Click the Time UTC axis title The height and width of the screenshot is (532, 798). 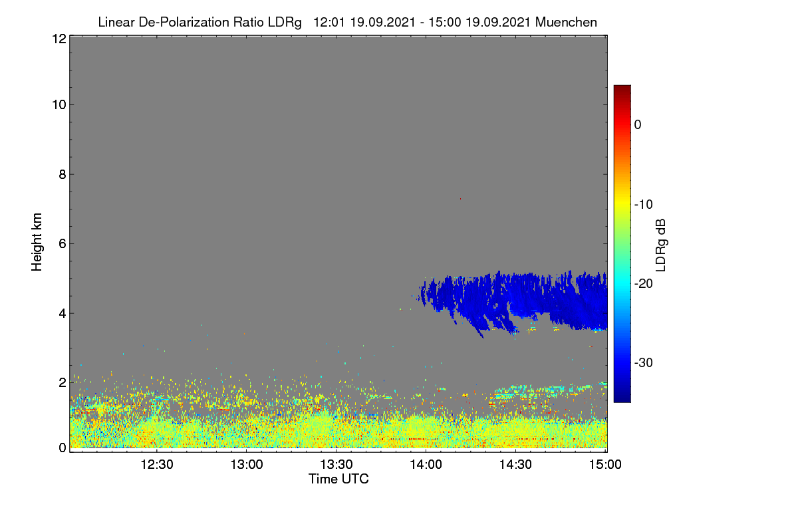338,479
